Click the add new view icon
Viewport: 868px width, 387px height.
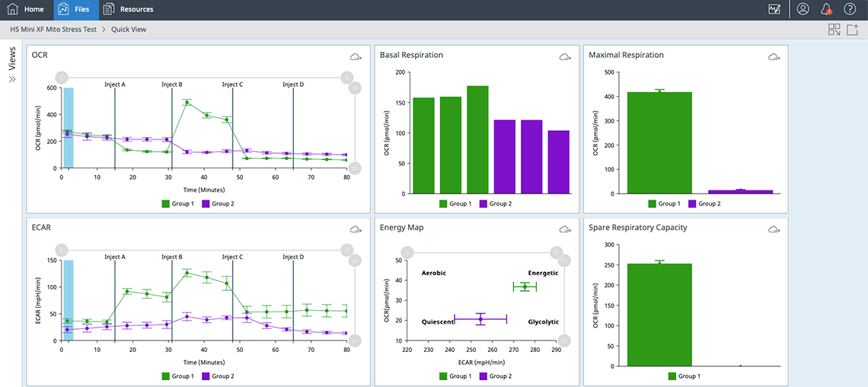point(853,30)
